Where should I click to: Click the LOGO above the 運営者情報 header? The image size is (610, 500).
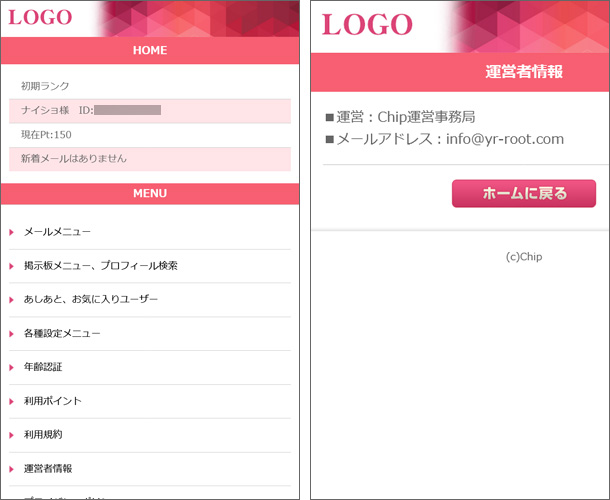366,24
